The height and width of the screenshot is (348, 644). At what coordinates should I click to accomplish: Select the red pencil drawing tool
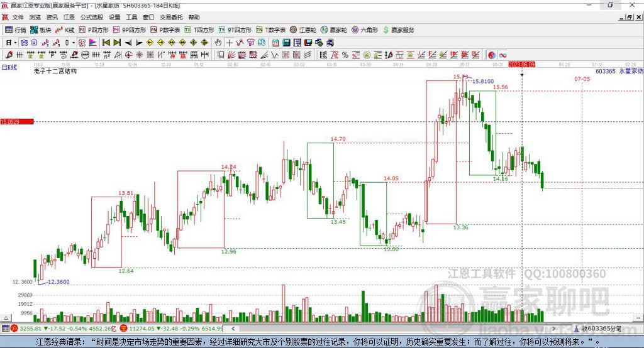9,55
